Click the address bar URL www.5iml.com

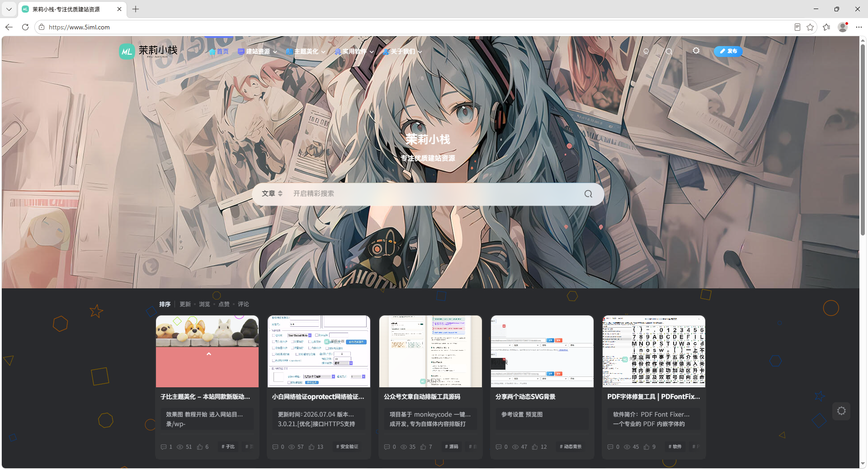pyautogui.click(x=79, y=27)
